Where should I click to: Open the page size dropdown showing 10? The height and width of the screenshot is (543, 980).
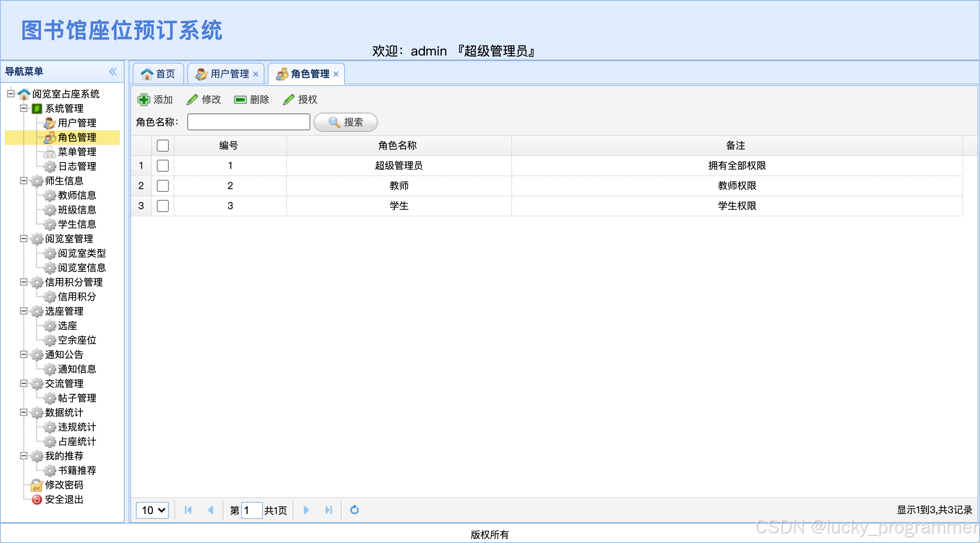[152, 510]
